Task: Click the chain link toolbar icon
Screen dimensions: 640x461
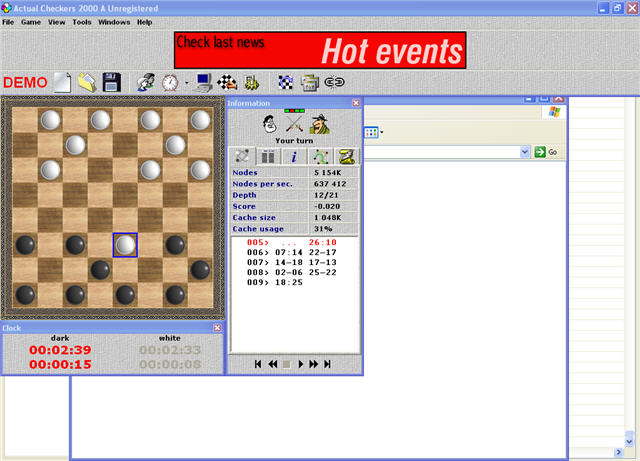Action: tap(334, 82)
